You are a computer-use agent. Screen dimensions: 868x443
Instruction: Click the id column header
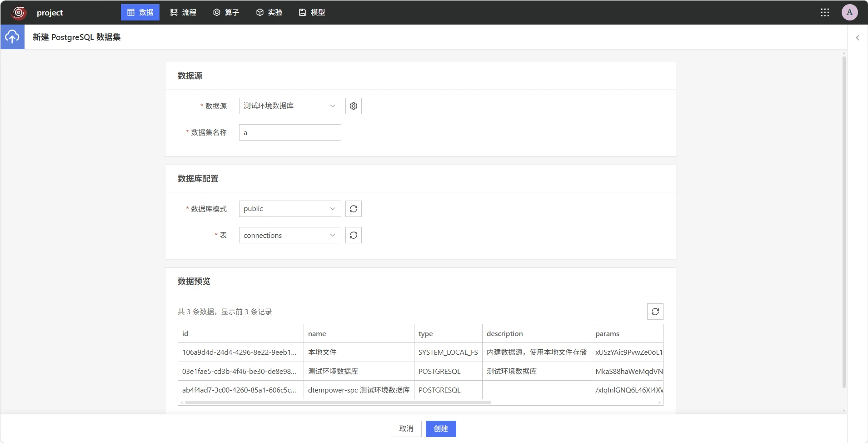(241, 333)
